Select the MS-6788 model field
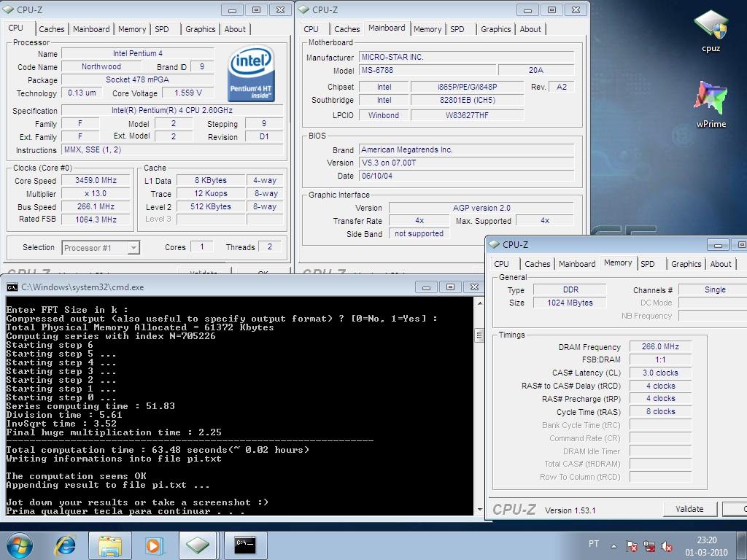 [427, 70]
